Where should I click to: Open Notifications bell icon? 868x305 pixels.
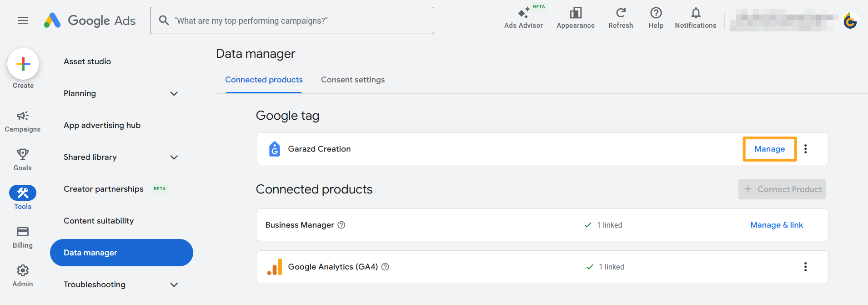(695, 13)
